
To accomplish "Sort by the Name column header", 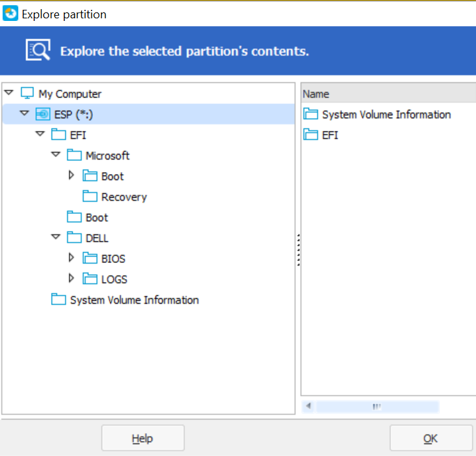I will [x=388, y=94].
